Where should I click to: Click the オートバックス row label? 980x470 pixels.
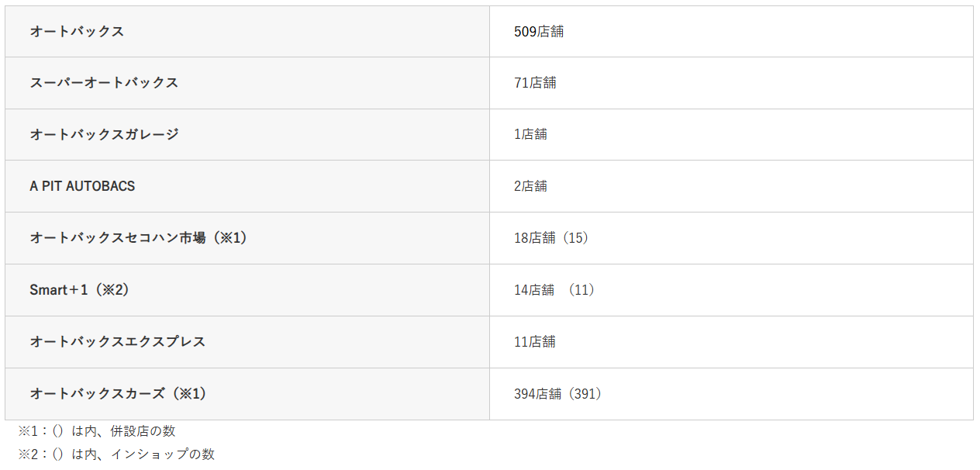(77, 32)
